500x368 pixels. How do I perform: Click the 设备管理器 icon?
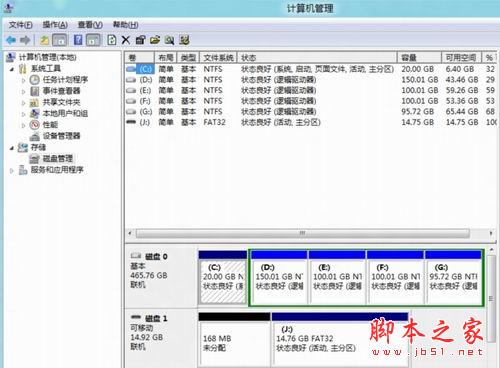pyautogui.click(x=35, y=136)
